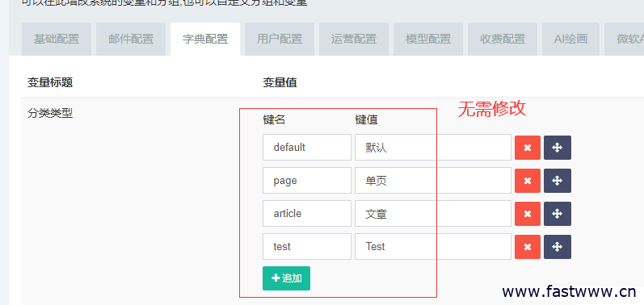The width and height of the screenshot is (644, 305).
Task: Click the 键名 column label
Action: [x=274, y=119]
